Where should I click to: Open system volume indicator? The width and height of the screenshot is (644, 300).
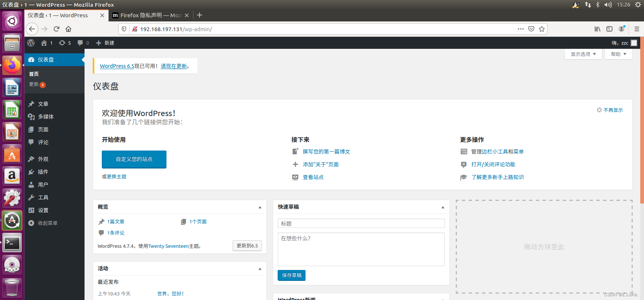pos(608,5)
